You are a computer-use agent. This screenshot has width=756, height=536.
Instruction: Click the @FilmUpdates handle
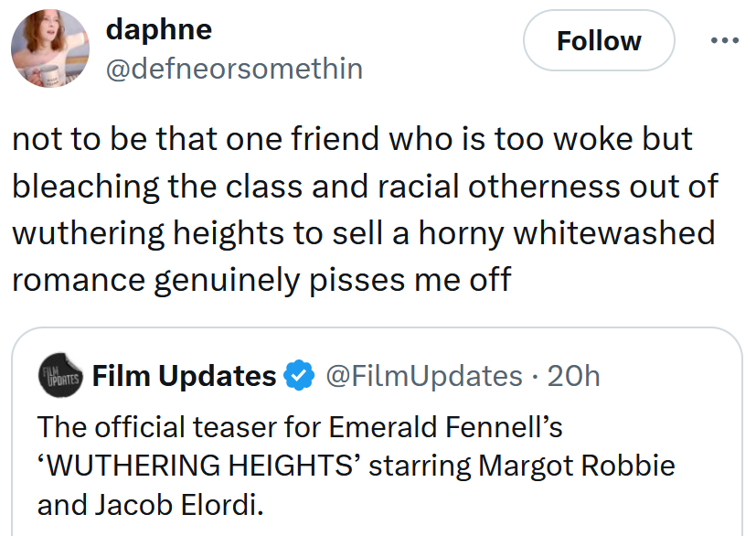(426, 376)
